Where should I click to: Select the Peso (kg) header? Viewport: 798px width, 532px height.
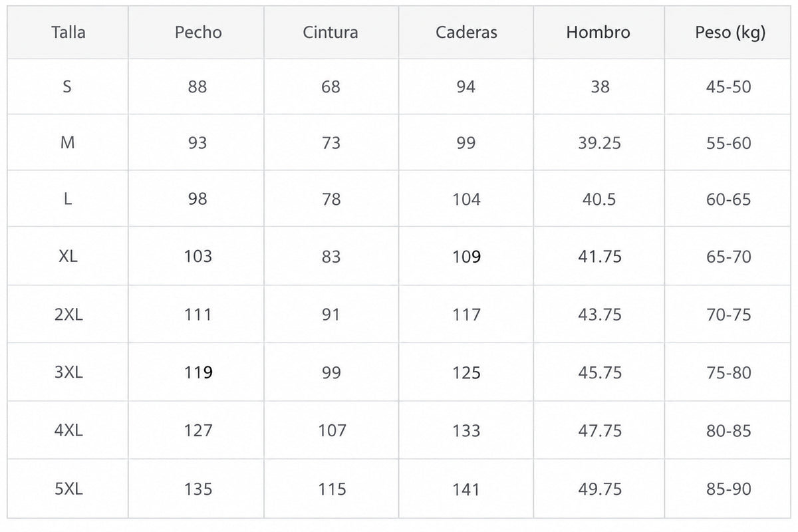click(x=730, y=33)
